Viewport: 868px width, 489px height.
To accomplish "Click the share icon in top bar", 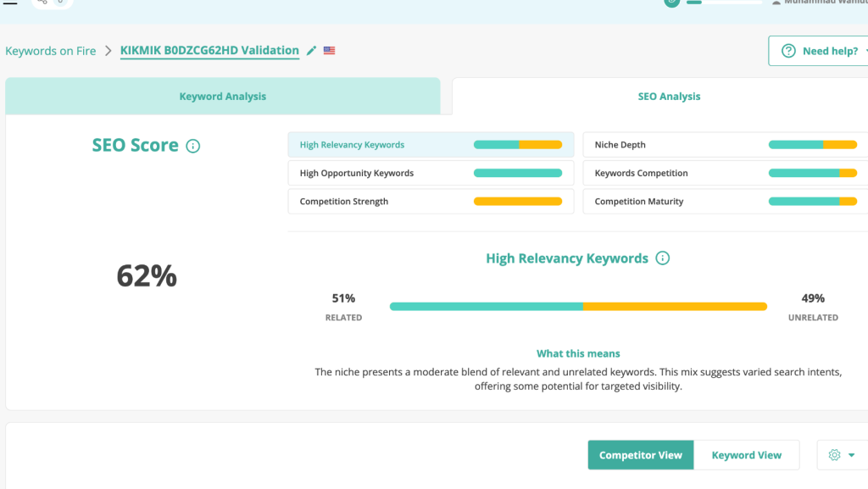I will pos(42,3).
